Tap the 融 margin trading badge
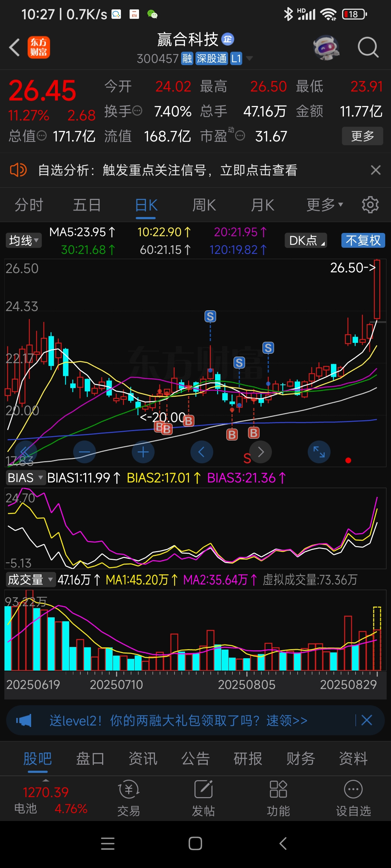The width and height of the screenshot is (391, 868). click(x=187, y=58)
